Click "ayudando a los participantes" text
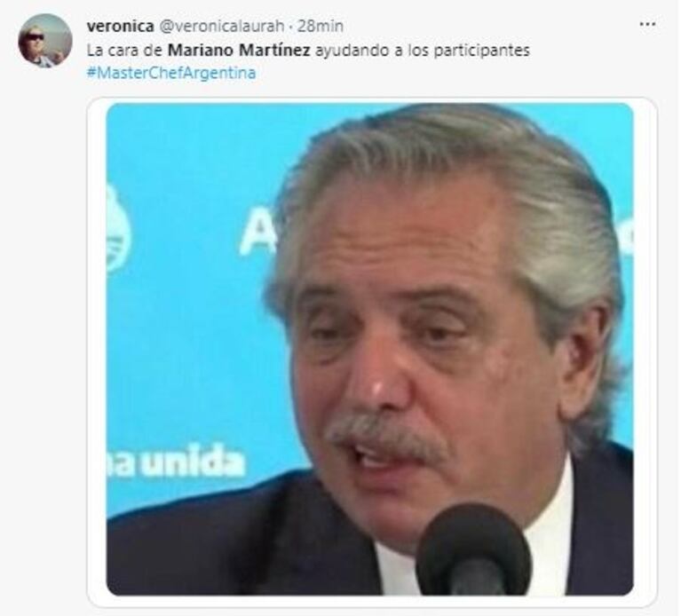 pyautogui.click(x=422, y=51)
